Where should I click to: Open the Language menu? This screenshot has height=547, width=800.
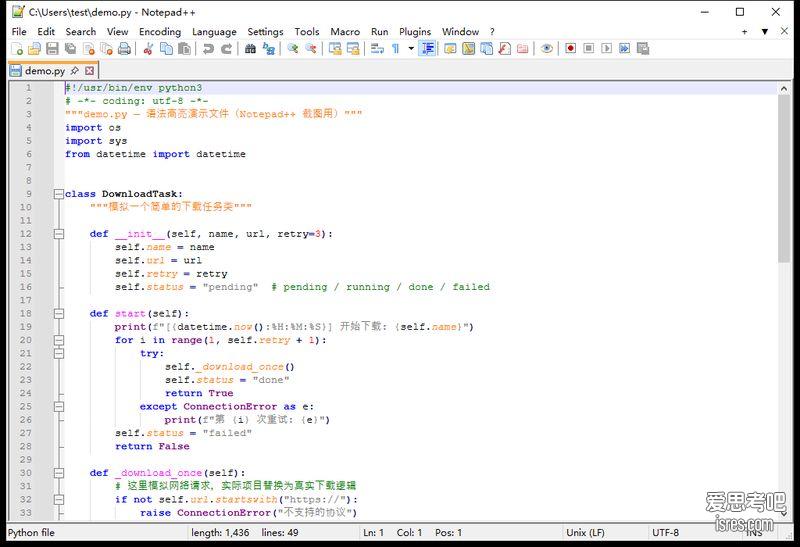point(214,32)
